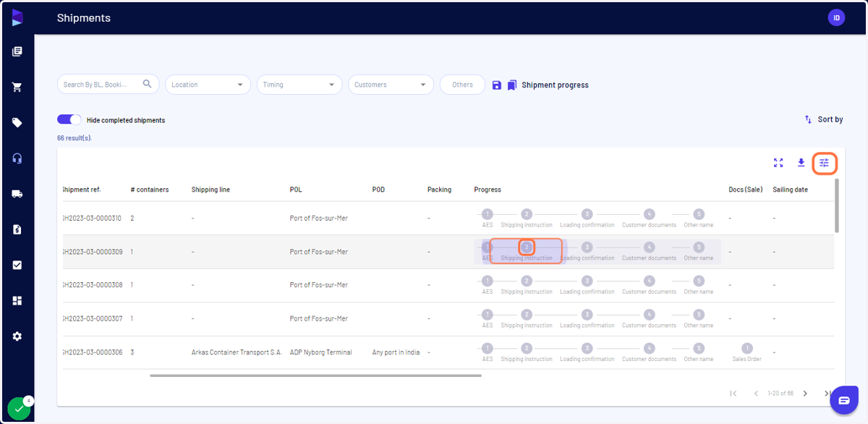
Task: Open the column settings tune icon
Action: tap(825, 163)
